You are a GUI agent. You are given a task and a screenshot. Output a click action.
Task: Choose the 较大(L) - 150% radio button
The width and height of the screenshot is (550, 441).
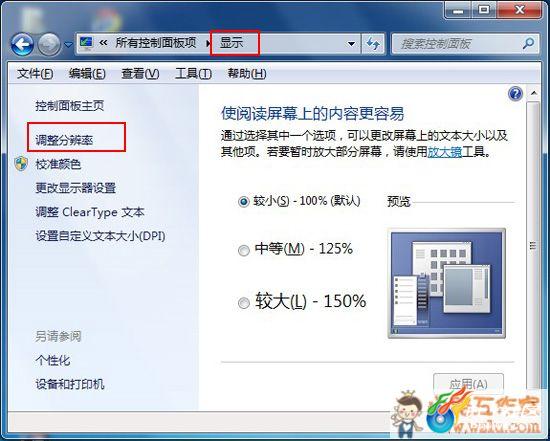[x=244, y=303]
